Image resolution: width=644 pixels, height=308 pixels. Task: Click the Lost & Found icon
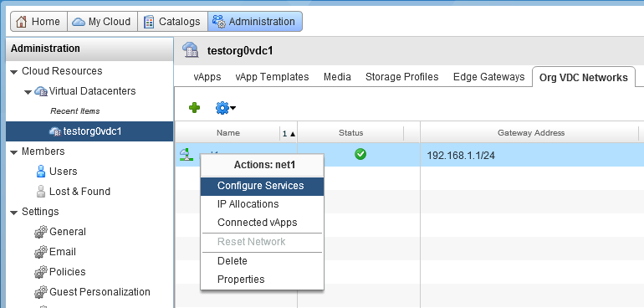pyautogui.click(x=41, y=192)
